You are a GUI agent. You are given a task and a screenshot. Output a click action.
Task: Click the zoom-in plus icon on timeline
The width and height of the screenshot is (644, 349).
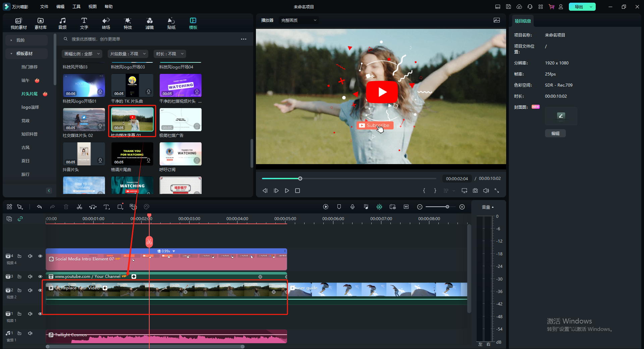click(462, 207)
